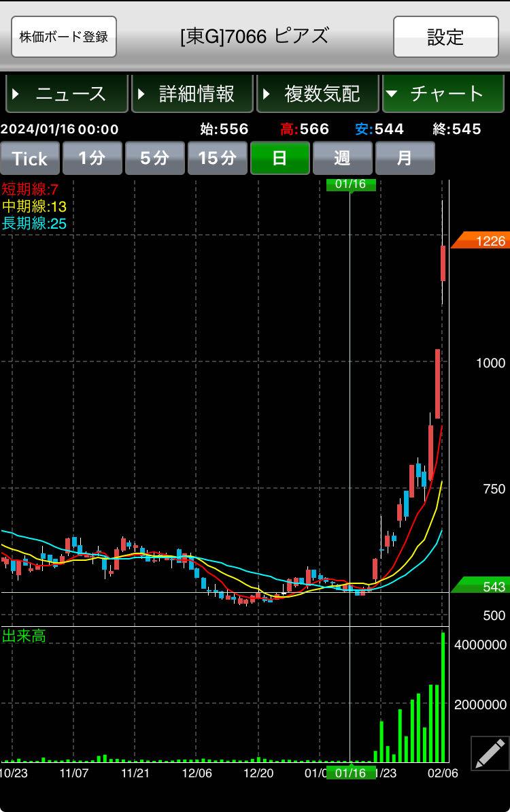Open the 株価ボード登録 registration button
Screen dimensions: 510x812
tap(64, 37)
